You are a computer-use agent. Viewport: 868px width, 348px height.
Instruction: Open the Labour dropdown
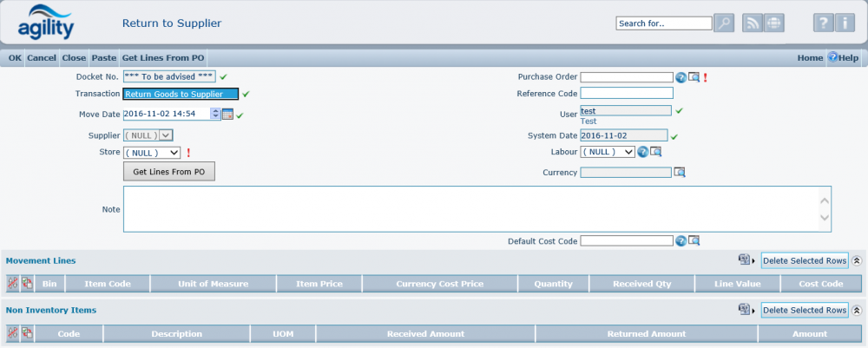point(607,152)
